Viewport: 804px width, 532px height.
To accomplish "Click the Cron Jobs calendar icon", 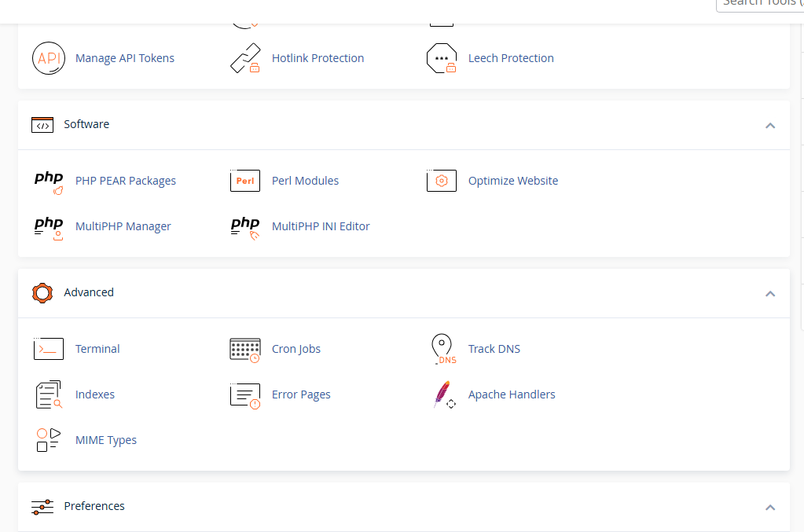I will 245,350.
